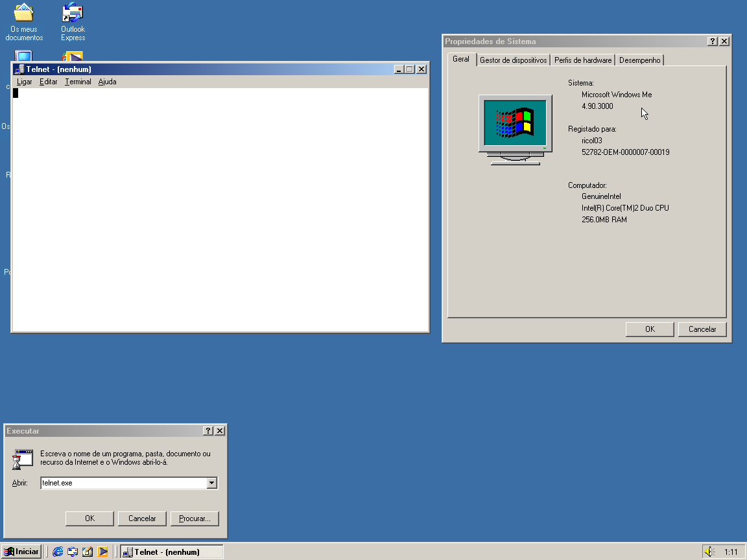Viewport: 747px width, 560px height.
Task: Open the Iniciar start menu
Action: coord(21,552)
